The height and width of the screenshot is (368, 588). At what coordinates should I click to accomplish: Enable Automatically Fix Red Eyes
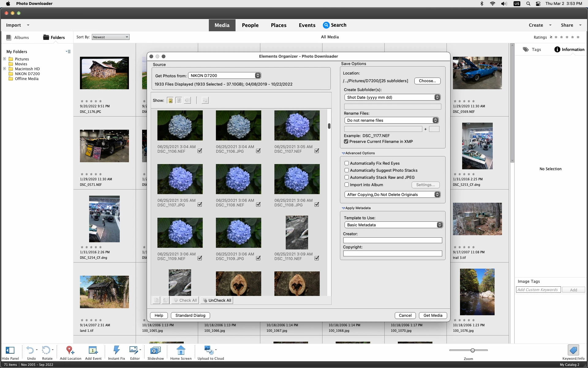click(347, 163)
